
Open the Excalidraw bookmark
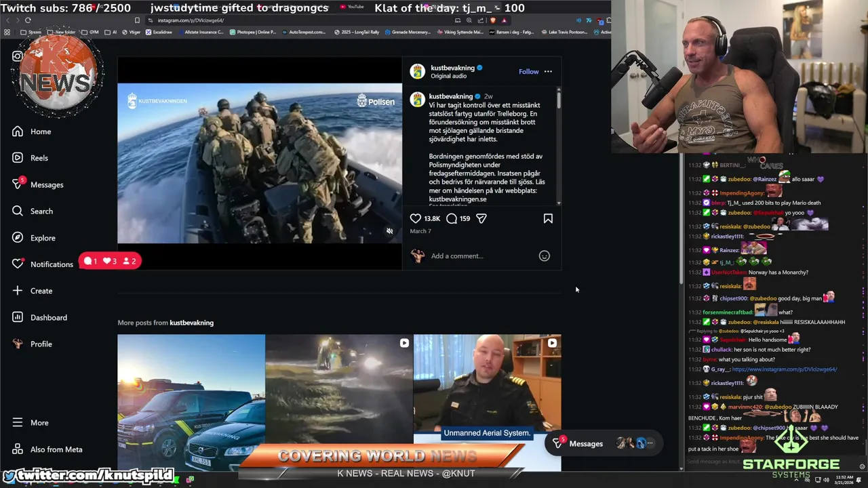pos(159,32)
